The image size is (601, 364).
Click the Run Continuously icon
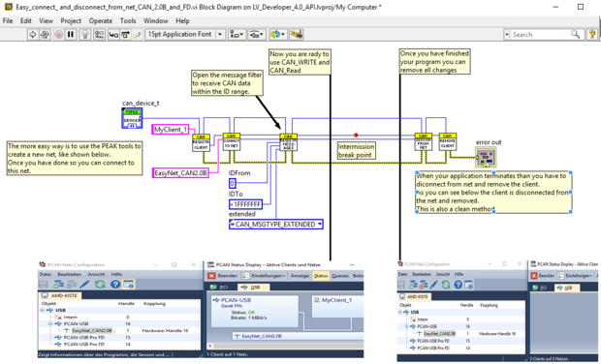click(45, 35)
